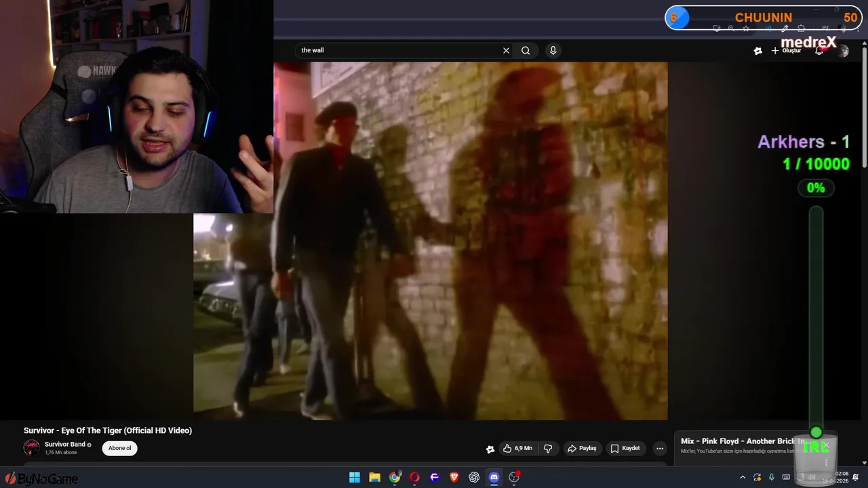
Task: Click the eyedropper extension icon
Action: (785, 28)
